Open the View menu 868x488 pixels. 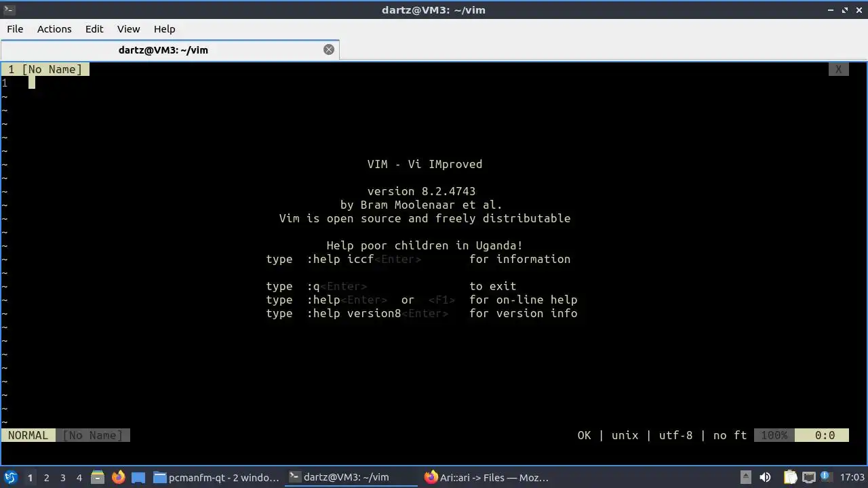(128, 29)
